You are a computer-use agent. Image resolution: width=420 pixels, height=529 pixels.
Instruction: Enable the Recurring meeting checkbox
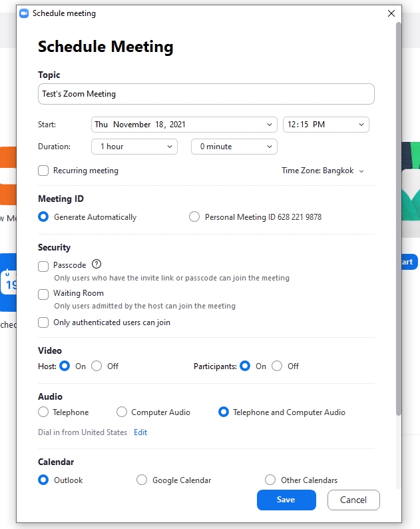point(43,171)
